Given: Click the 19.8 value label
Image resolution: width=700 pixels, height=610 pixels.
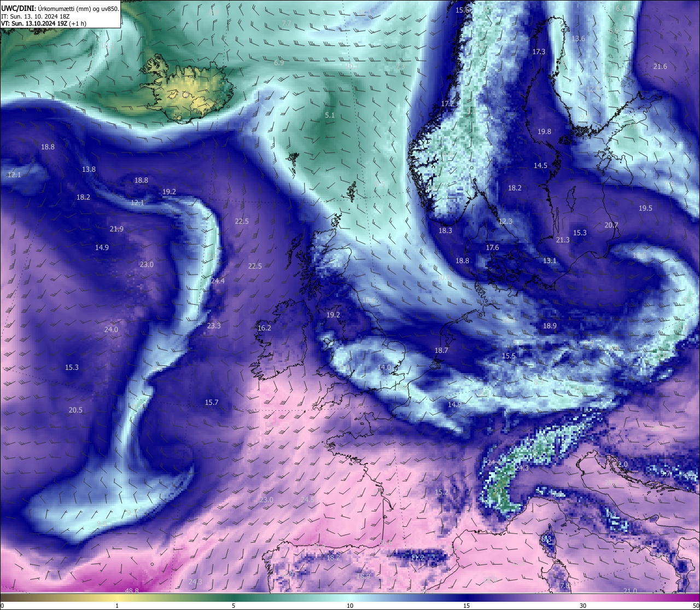Looking at the screenshot, I should point(544,132).
